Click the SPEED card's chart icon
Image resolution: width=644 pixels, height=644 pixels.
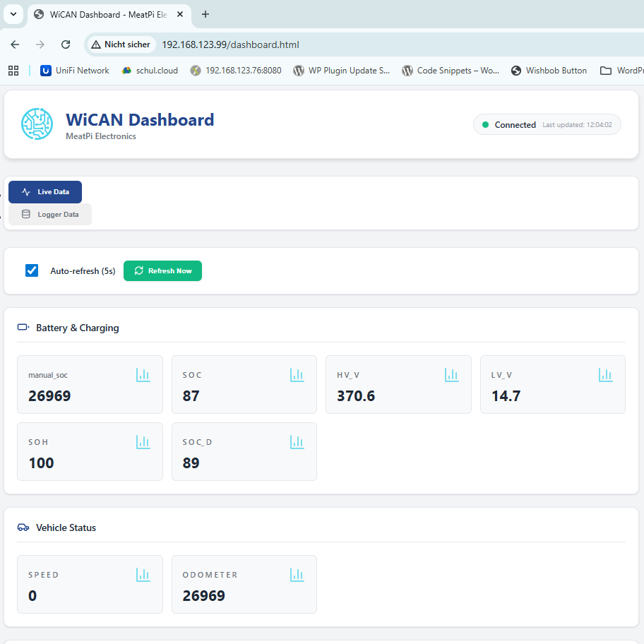(143, 575)
